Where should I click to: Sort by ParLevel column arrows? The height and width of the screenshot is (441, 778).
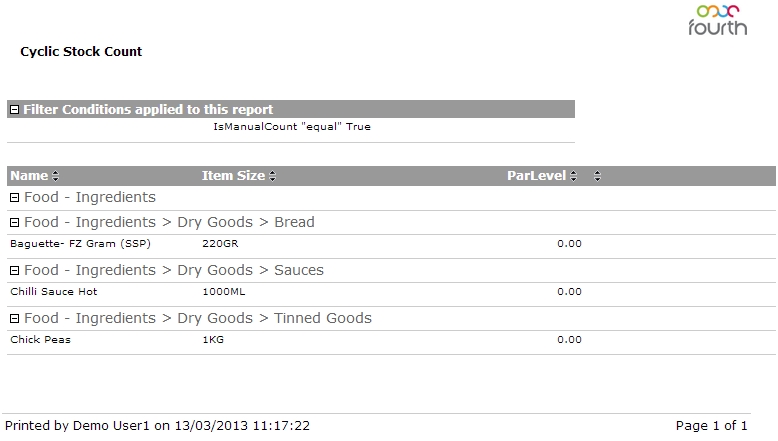pyautogui.click(x=574, y=176)
